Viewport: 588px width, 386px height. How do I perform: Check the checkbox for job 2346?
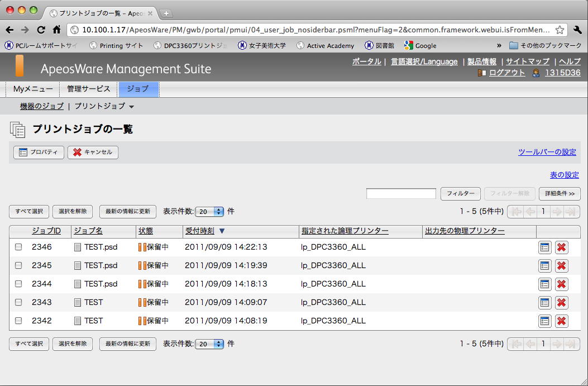click(x=18, y=247)
